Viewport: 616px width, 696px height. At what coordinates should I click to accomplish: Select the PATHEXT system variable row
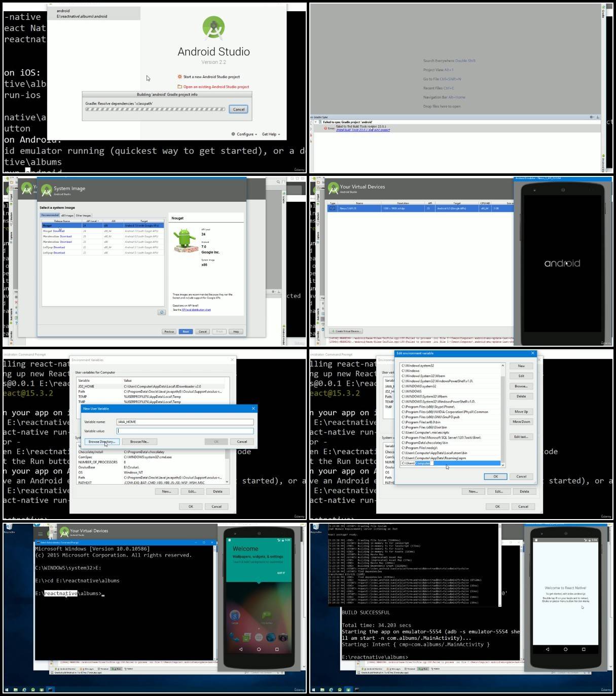pos(151,483)
